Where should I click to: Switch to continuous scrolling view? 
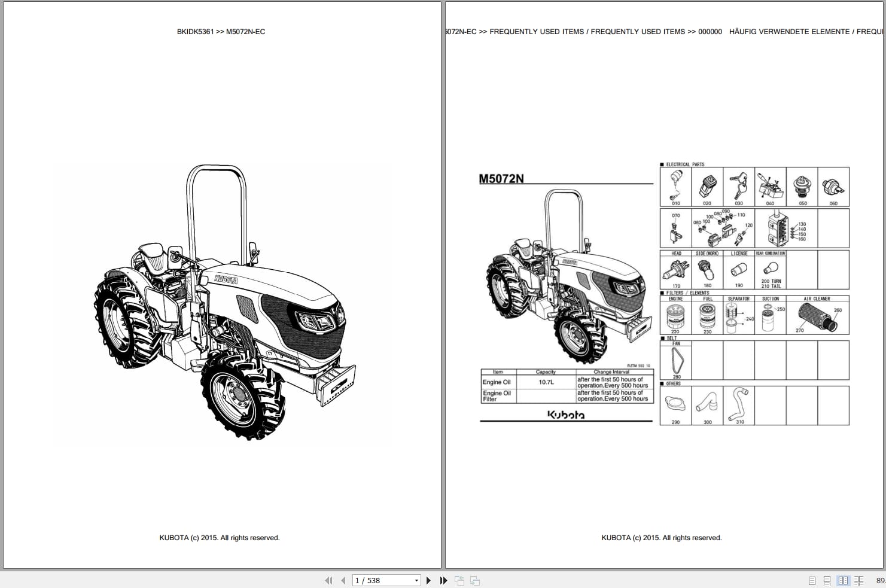point(827,580)
